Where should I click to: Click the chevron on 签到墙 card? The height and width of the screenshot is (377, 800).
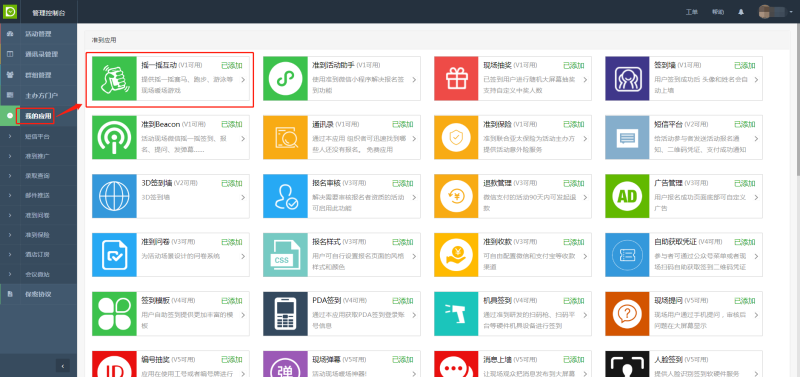click(x=756, y=80)
